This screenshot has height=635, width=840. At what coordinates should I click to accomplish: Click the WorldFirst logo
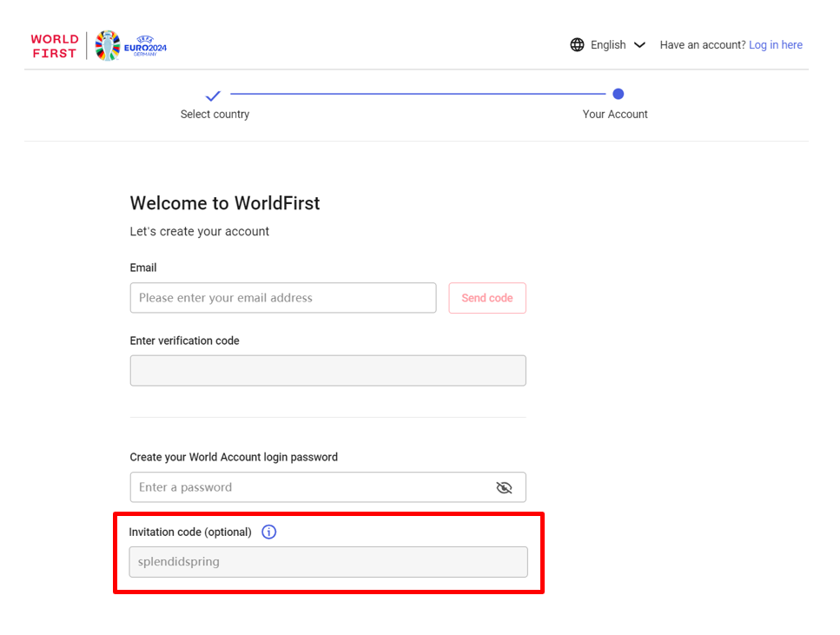pos(55,46)
